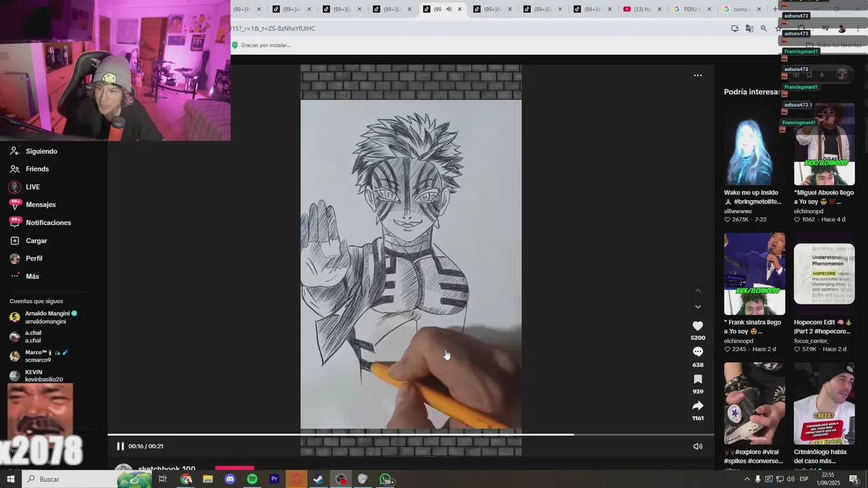Open Perfil in sidebar
868x488 pixels.
(x=34, y=258)
